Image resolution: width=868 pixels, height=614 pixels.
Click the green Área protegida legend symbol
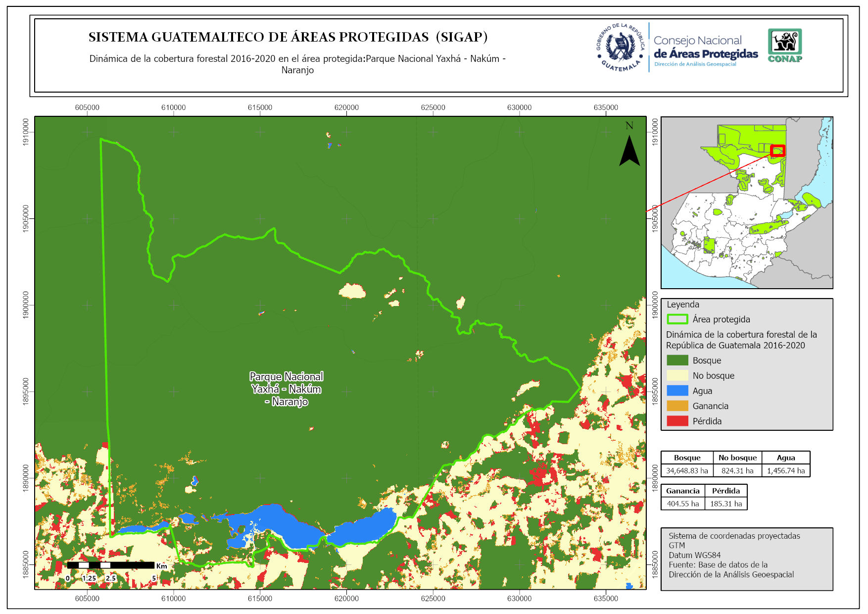pos(677,319)
